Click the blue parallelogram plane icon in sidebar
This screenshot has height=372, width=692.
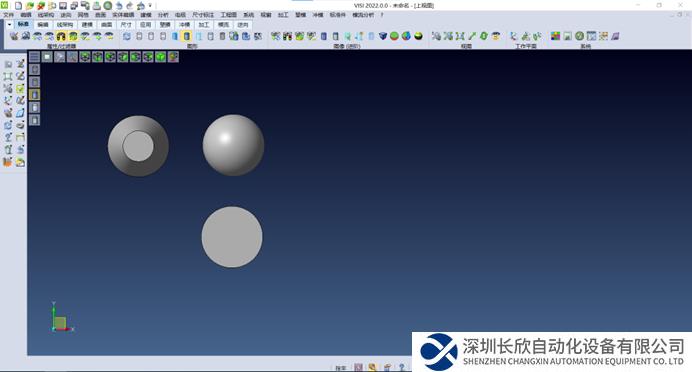[x=20, y=113]
